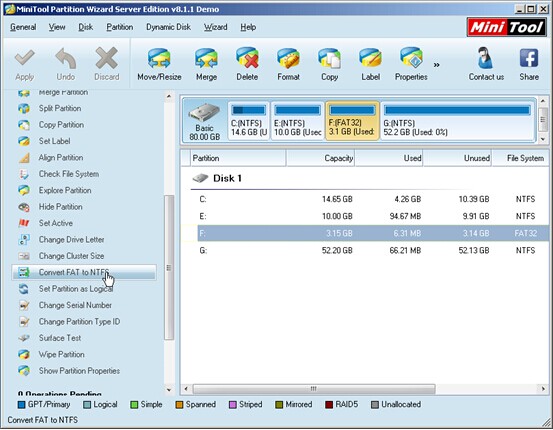Open Properties from the toolbar
Image resolution: width=553 pixels, height=430 pixels.
(x=411, y=64)
